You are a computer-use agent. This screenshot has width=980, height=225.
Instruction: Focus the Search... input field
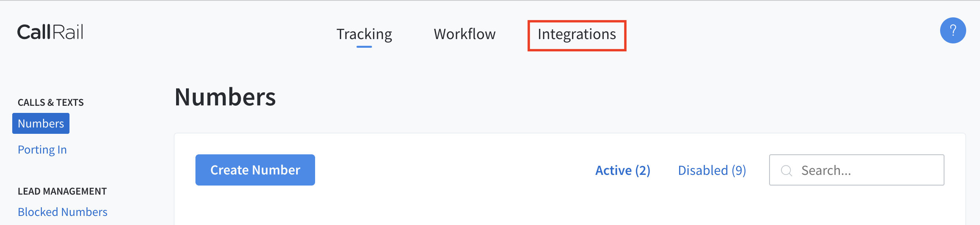coord(856,170)
